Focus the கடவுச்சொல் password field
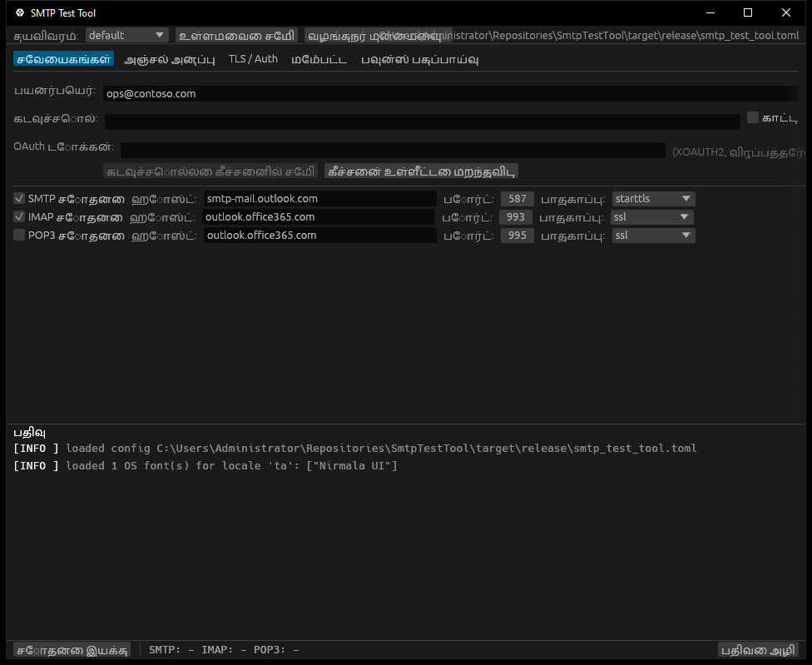 pos(422,122)
